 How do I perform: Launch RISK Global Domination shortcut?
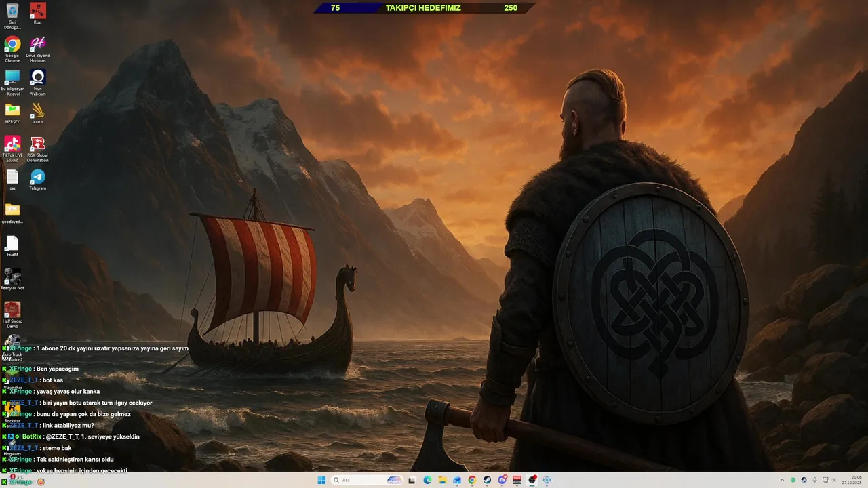38,149
